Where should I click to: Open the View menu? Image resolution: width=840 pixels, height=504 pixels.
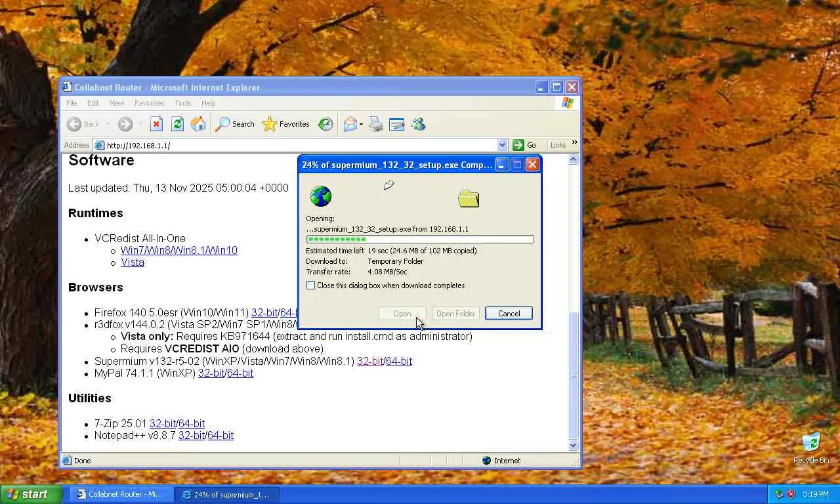tap(117, 103)
